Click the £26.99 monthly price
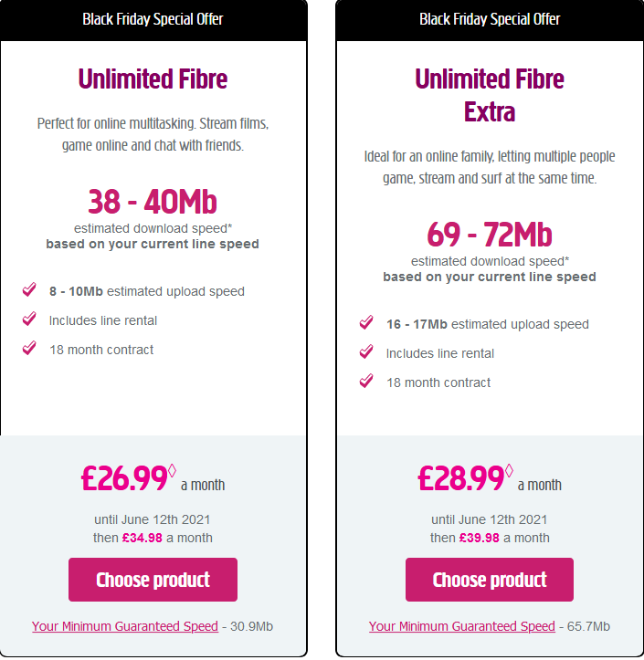 tap(125, 477)
